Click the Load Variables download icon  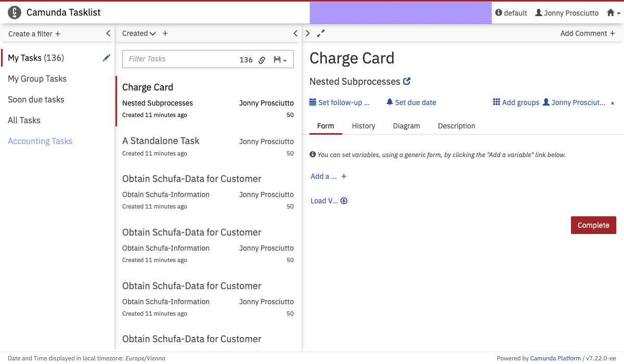point(344,201)
